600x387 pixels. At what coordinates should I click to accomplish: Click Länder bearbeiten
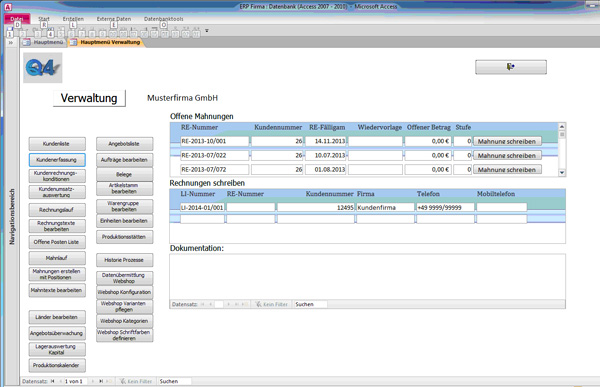pyautogui.click(x=57, y=317)
